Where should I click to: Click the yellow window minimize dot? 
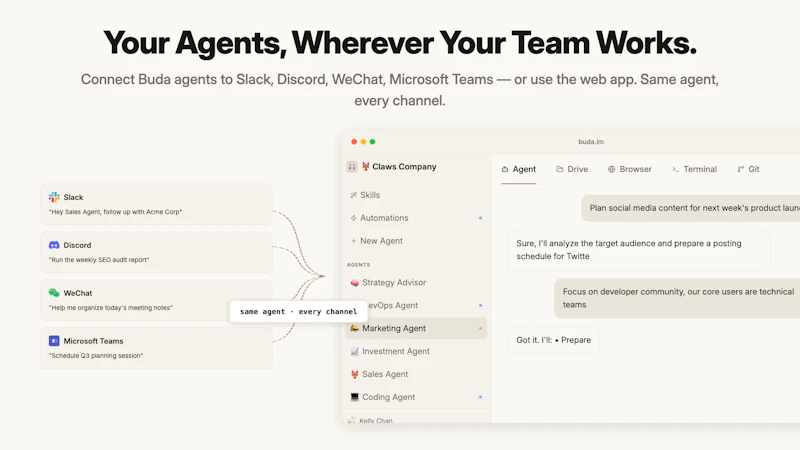(x=363, y=142)
